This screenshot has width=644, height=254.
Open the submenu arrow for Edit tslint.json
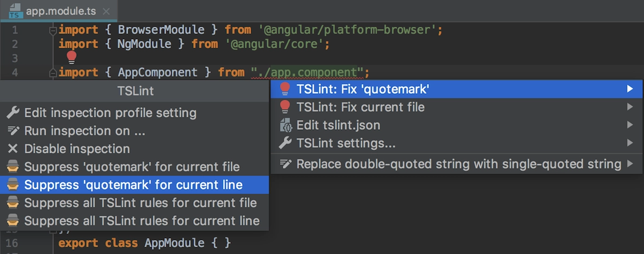[630, 125]
